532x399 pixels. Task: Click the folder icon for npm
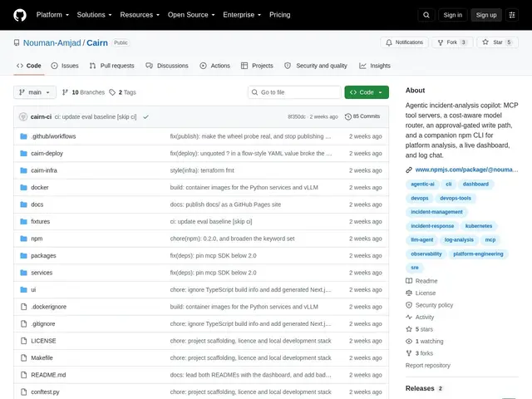coord(23,239)
